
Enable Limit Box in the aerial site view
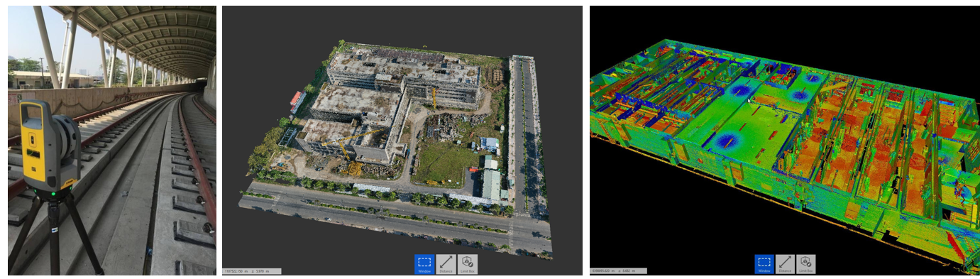467,264
